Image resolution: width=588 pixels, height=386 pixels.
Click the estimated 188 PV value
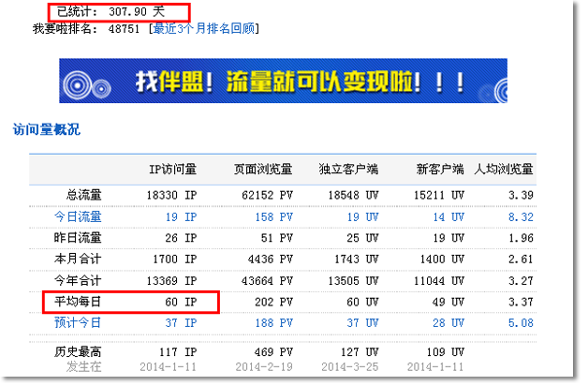click(273, 322)
